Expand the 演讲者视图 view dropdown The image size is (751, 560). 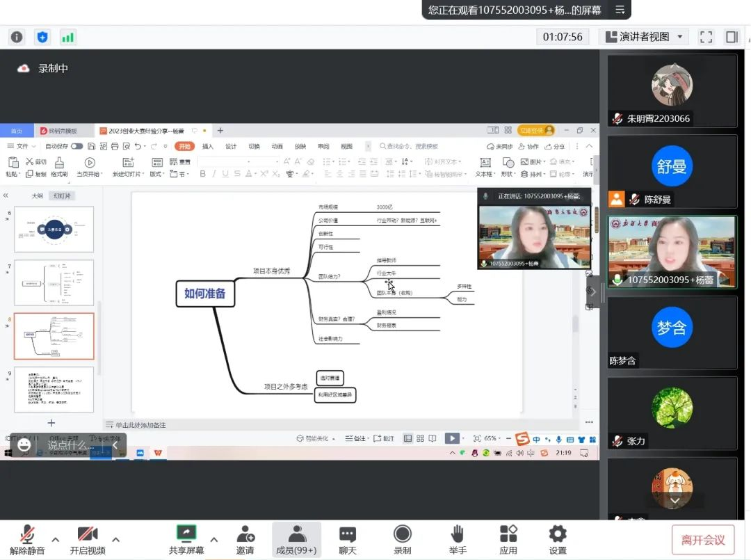click(644, 37)
